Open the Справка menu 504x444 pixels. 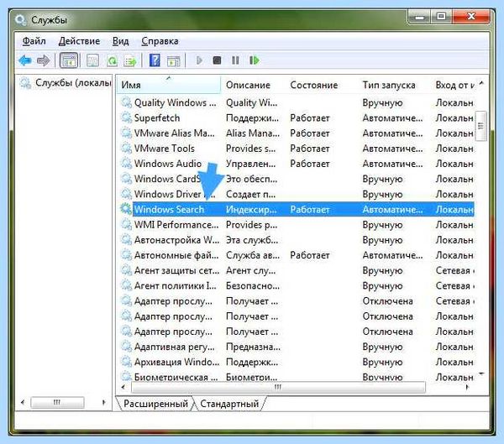coord(160,41)
